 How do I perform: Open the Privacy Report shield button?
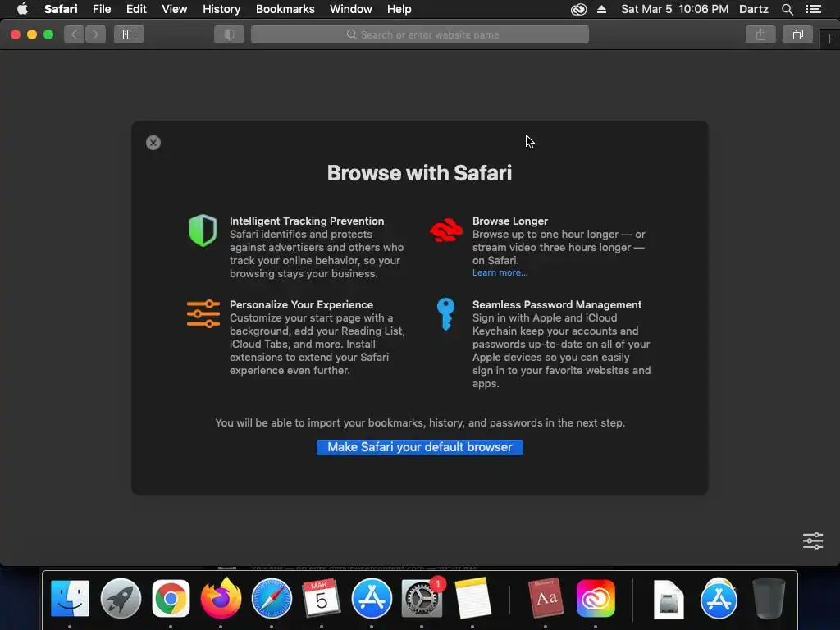pos(230,34)
